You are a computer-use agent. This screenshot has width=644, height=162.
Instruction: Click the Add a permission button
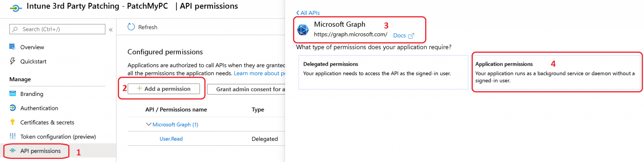(164, 89)
